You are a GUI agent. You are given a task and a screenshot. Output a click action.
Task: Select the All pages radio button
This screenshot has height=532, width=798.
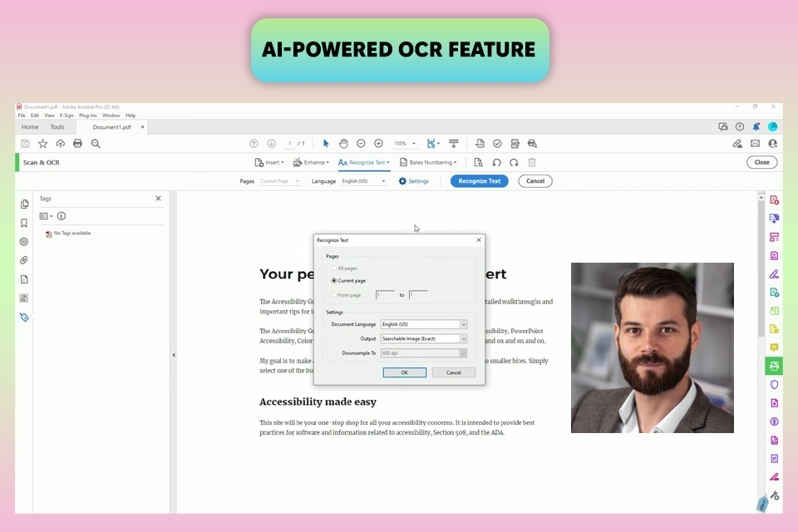point(334,268)
